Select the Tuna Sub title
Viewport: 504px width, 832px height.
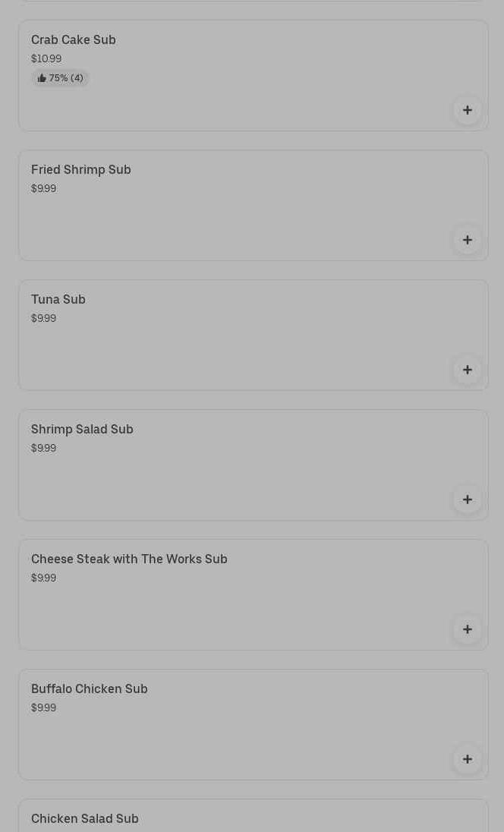58,299
